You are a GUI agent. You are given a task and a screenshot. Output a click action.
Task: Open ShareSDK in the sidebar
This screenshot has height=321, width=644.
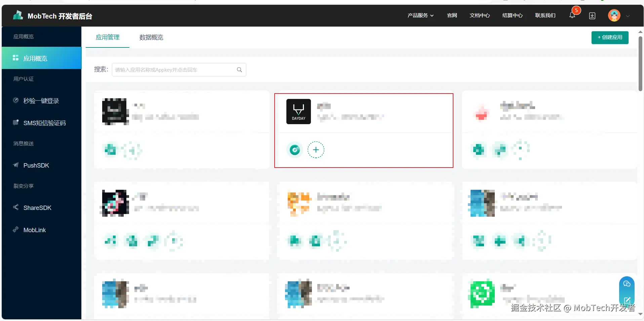click(x=42, y=208)
